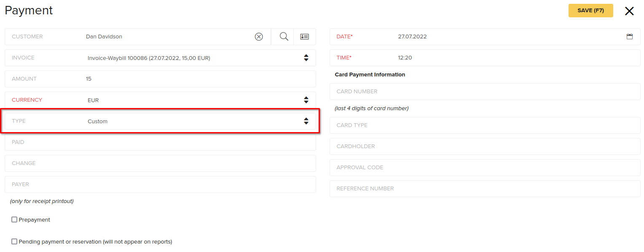
Task: Click the note "(only for receipt printout)"
Action: click(x=42, y=201)
